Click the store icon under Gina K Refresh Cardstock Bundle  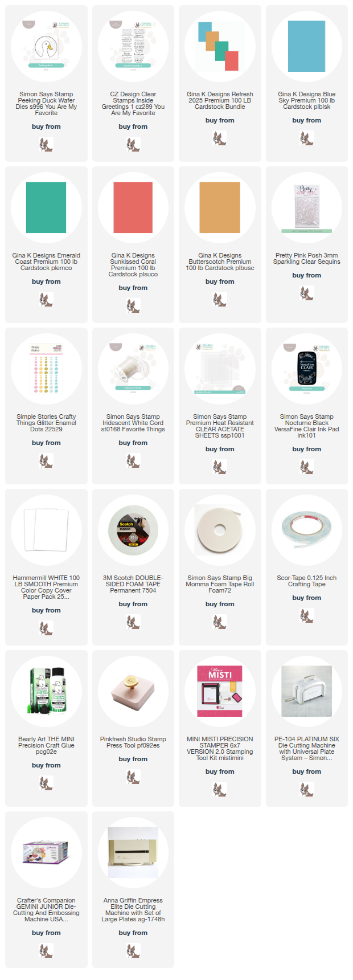tap(220, 138)
